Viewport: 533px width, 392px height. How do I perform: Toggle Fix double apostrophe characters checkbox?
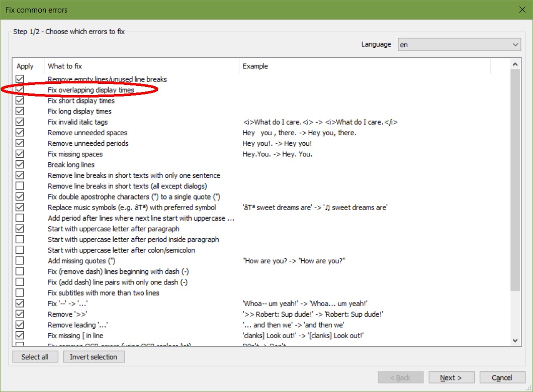20,197
